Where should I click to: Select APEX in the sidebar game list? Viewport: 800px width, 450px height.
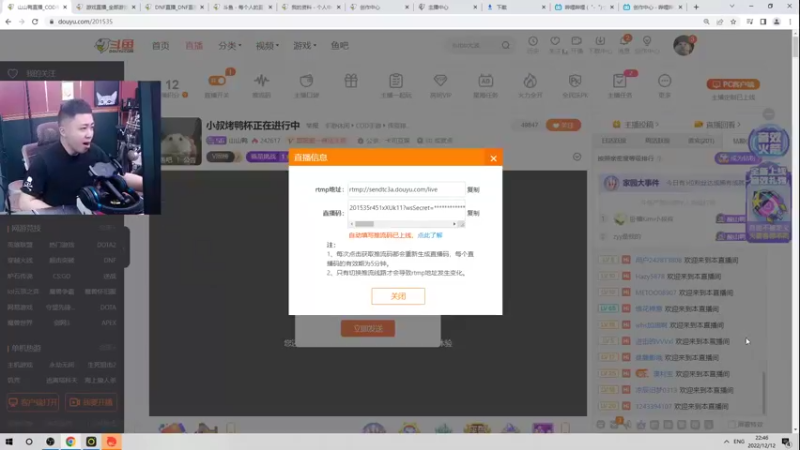tap(108, 323)
